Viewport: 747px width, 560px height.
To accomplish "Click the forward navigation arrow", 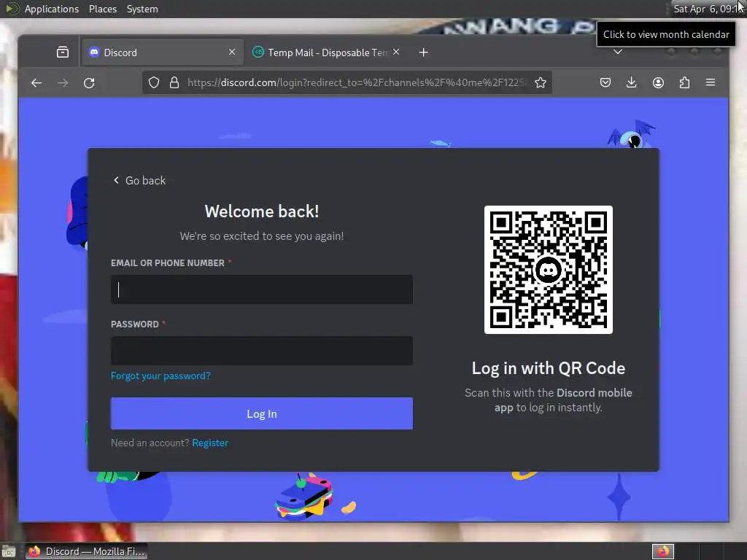I will click(x=63, y=83).
